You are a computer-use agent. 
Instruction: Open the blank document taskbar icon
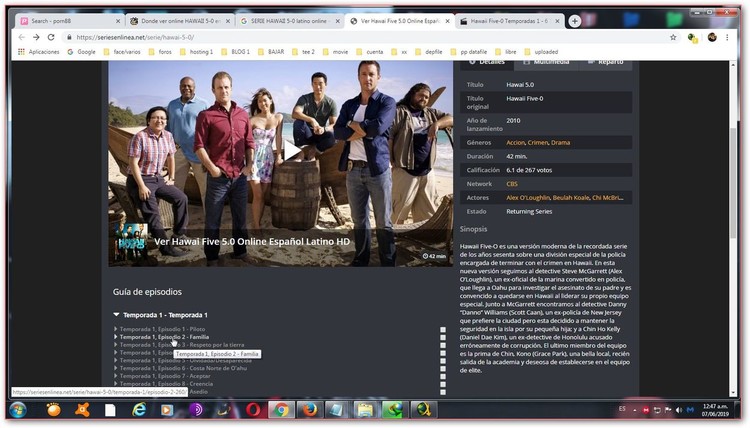tap(110, 410)
